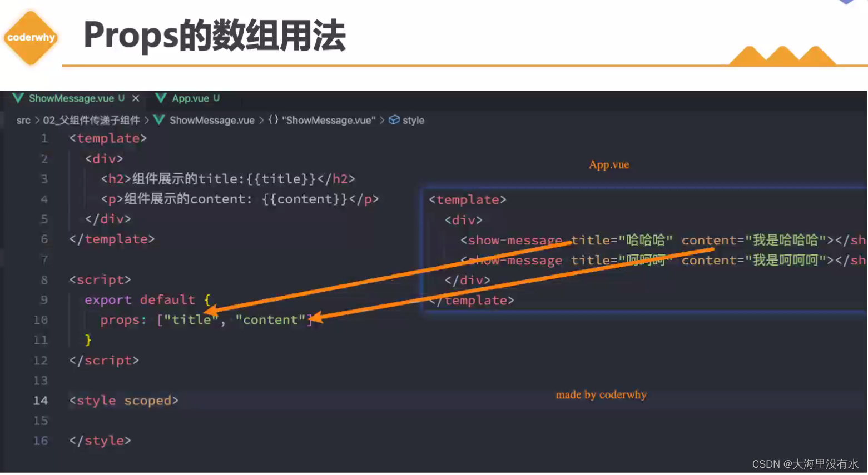868x475 pixels.
Task: Select '02_父组件传递子组件' breadcrumb folder
Action: click(x=92, y=120)
